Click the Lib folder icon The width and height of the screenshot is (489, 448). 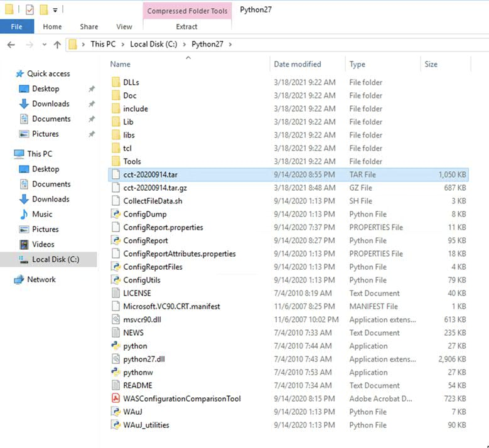[x=116, y=122]
